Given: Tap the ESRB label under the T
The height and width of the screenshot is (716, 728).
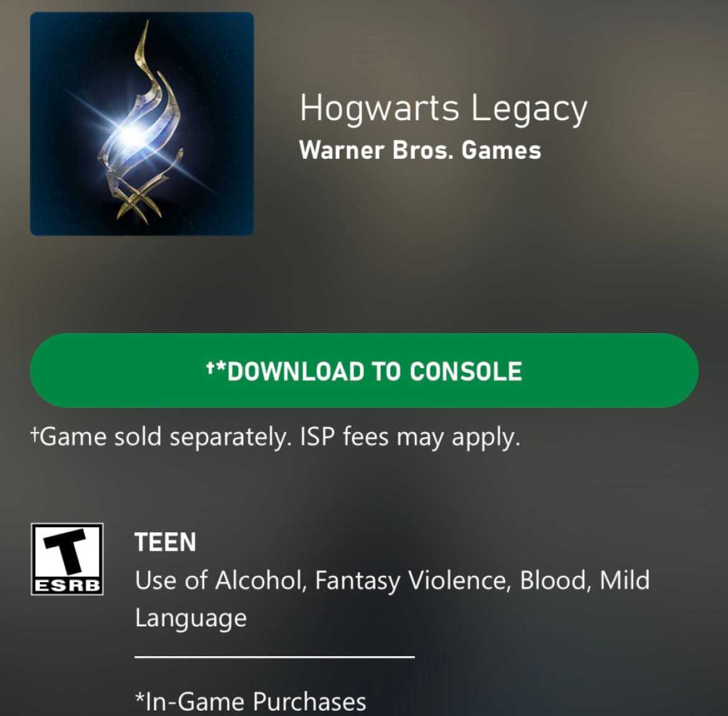Looking at the screenshot, I should point(67,585).
